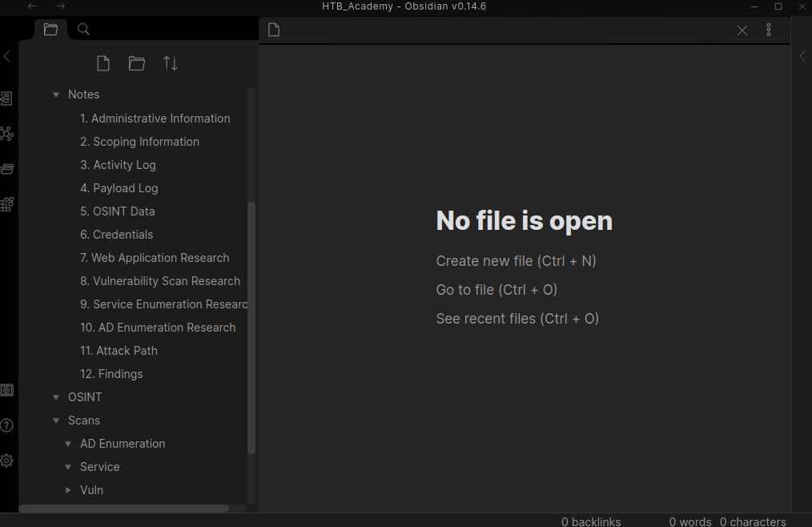Open the vault switcher icon

pyautogui.click(x=6, y=390)
